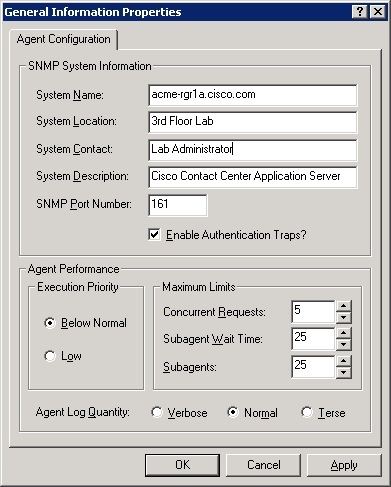The width and height of the screenshot is (391, 487).
Task: Click the System Name input field
Action: pos(253,95)
